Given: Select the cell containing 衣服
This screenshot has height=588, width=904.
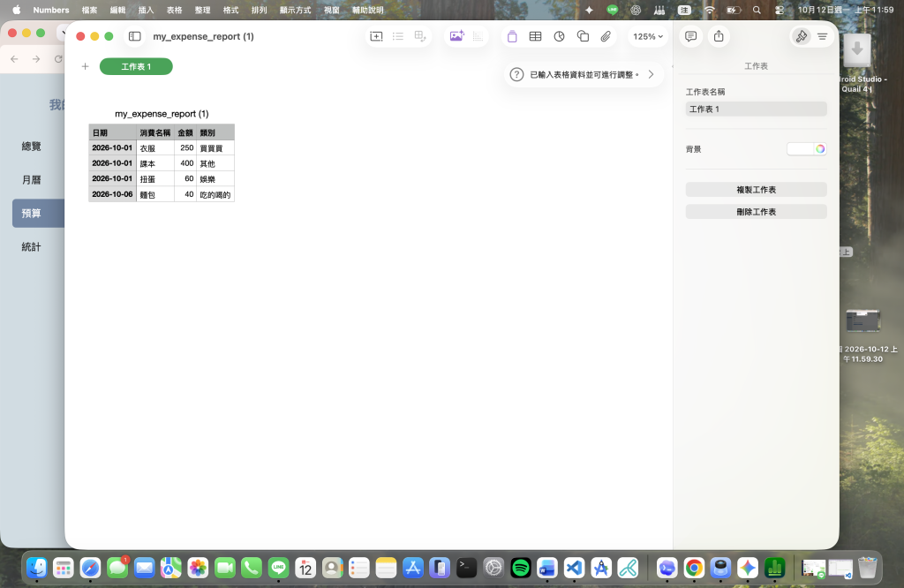Looking at the screenshot, I should 155,148.
